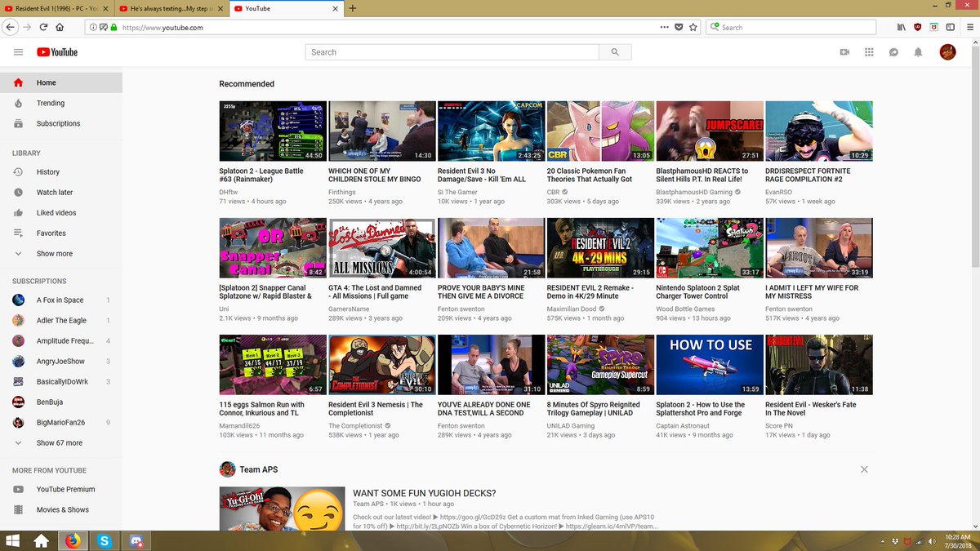Screen dimensions: 980x551
Task: Click the browser home button
Action: click(x=60, y=27)
